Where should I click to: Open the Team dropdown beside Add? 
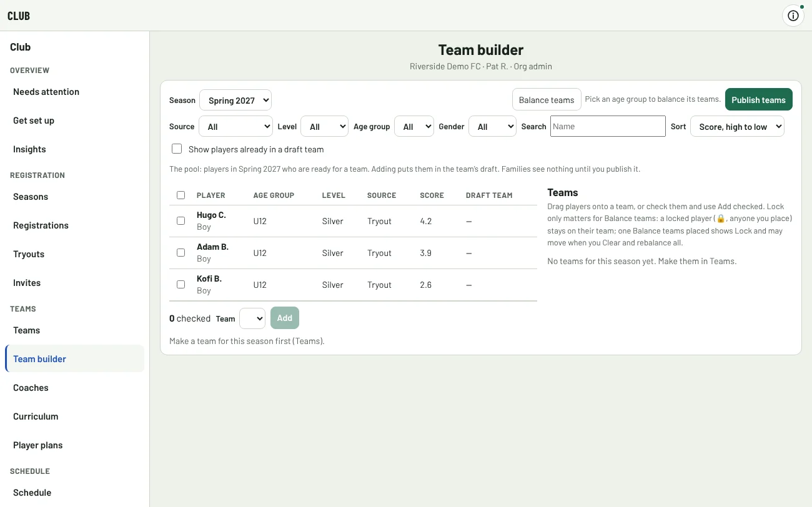coord(252,318)
